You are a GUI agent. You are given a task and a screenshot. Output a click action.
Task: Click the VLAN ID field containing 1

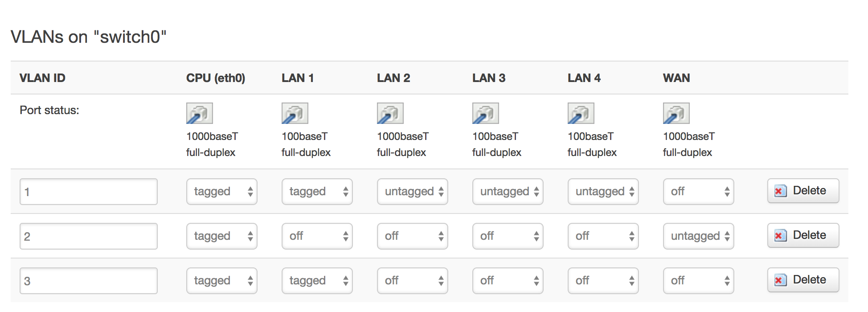click(x=89, y=192)
